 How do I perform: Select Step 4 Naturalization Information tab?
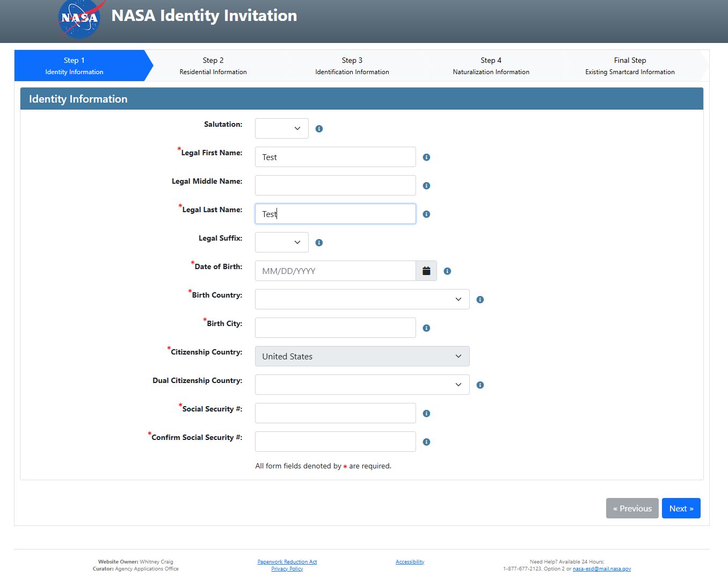click(491, 66)
